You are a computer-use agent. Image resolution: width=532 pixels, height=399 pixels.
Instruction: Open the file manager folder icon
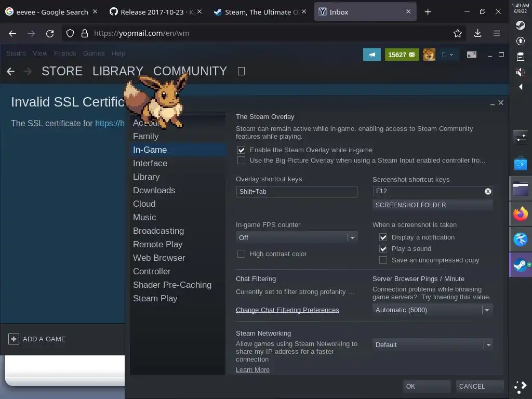[521, 189]
